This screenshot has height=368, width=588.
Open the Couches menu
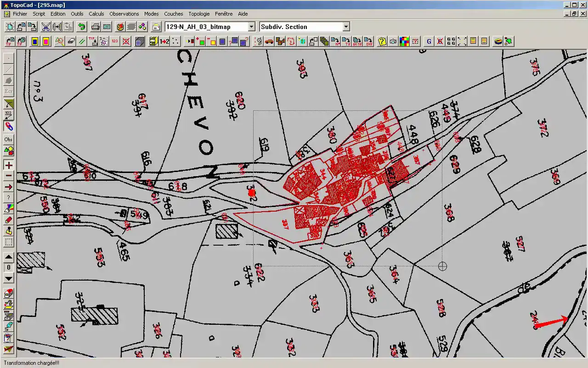click(174, 14)
